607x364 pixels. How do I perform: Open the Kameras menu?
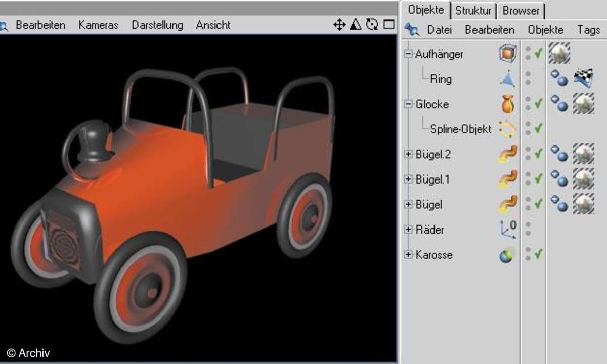[98, 25]
